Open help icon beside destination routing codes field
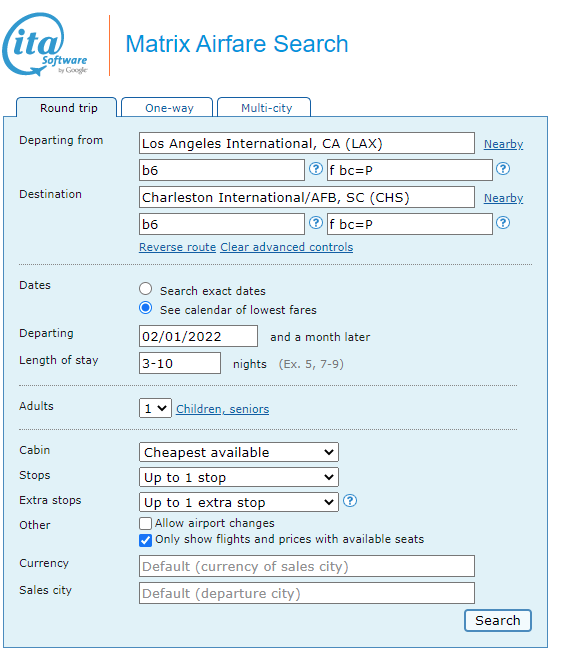This screenshot has width=562, height=664. click(x=316, y=223)
